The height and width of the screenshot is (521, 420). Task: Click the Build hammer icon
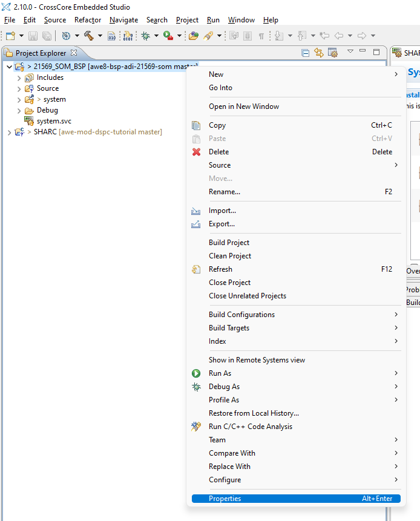click(89, 36)
